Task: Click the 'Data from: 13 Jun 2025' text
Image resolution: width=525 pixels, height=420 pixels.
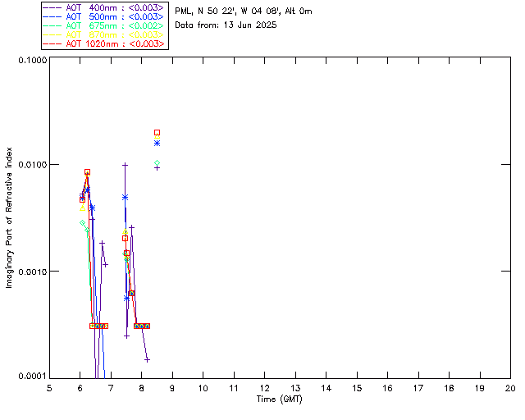Action: tap(226, 25)
